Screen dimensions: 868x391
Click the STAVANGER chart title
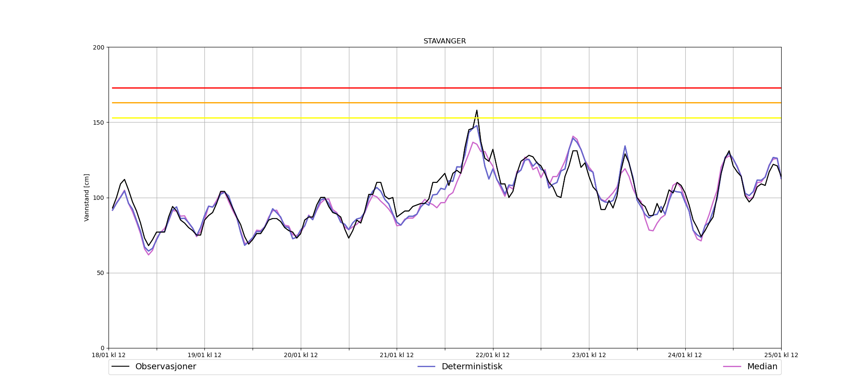(x=444, y=41)
